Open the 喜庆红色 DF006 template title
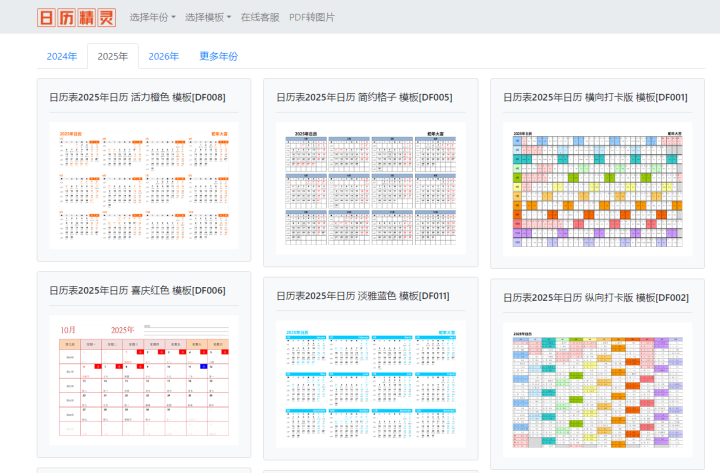This screenshot has width=720, height=473. (137, 290)
